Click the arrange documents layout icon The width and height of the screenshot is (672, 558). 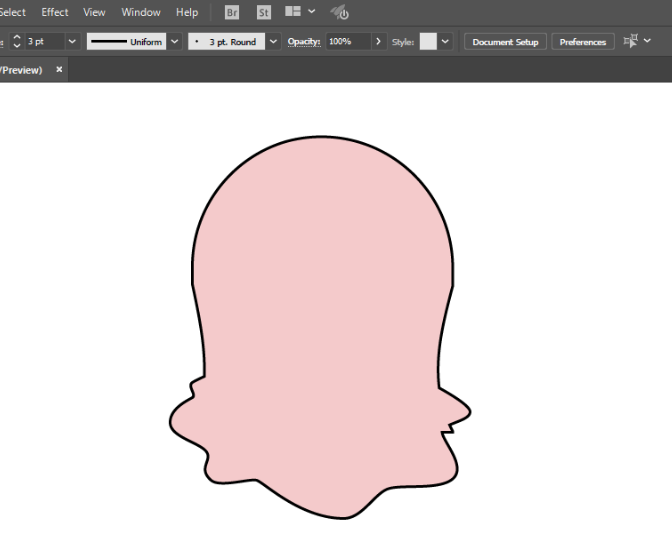pyautogui.click(x=293, y=12)
